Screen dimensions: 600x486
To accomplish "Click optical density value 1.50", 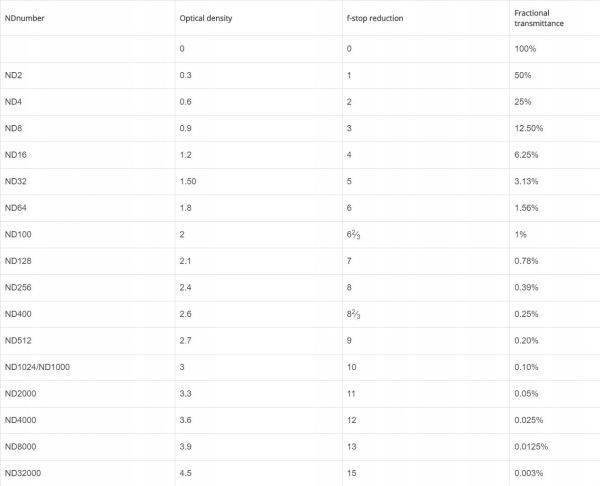I will point(188,181).
